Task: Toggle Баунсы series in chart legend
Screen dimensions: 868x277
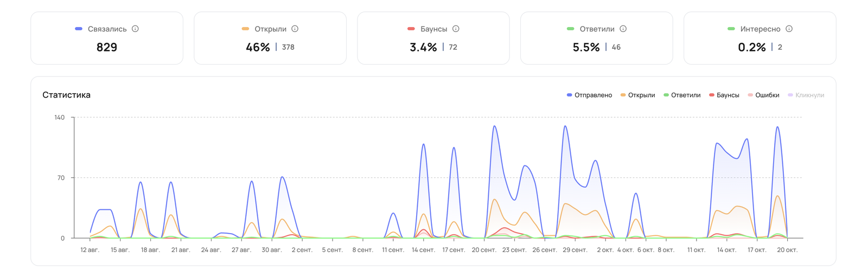Action: point(724,95)
